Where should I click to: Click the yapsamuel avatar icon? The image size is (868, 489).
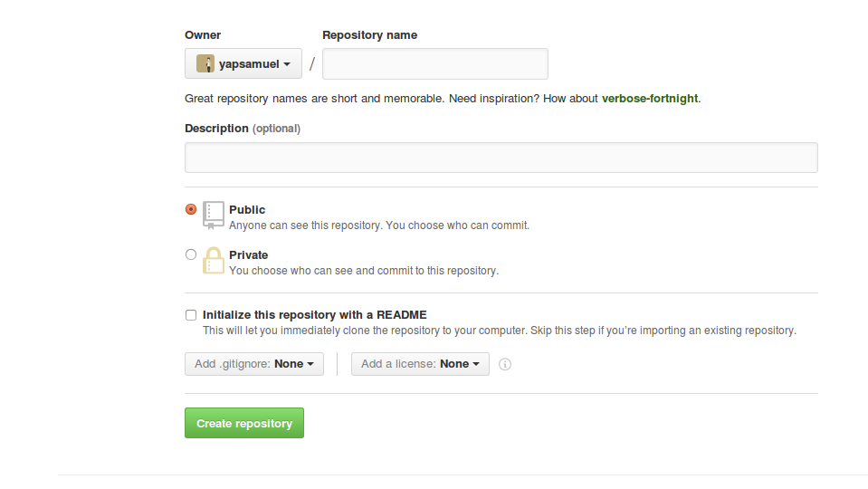pos(205,64)
